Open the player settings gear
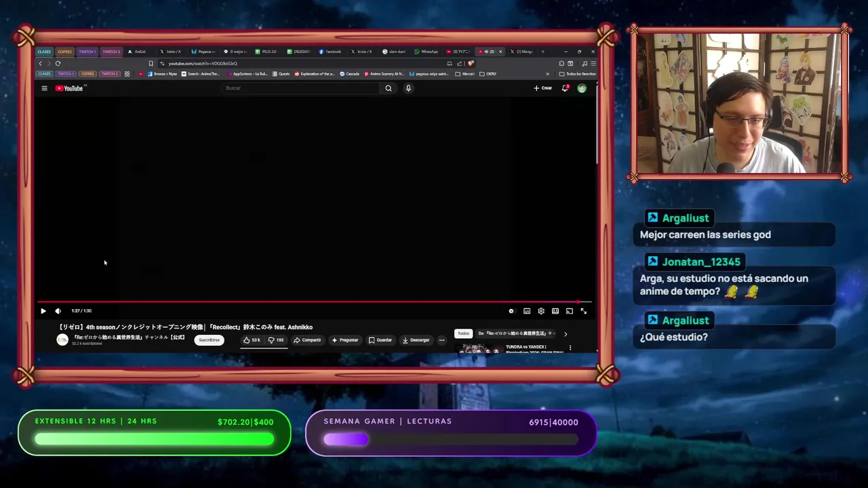 tap(541, 311)
